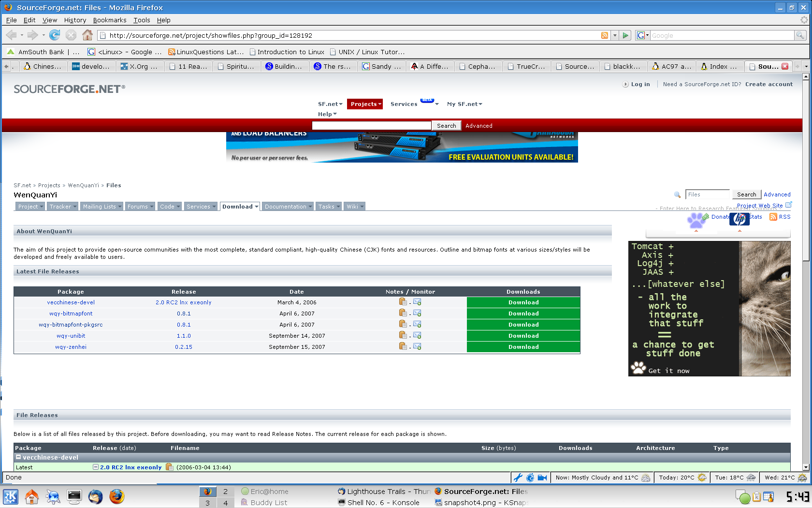Image resolution: width=812 pixels, height=508 pixels.
Task: Click the site search text box
Action: (372, 126)
